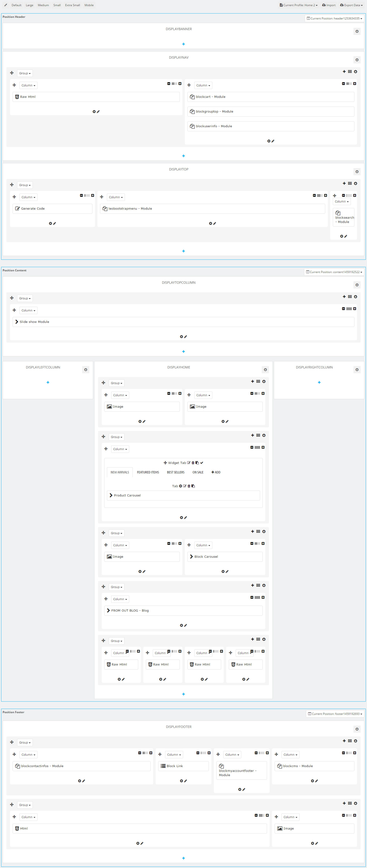Click the edit icon beside Widget Tab

click(x=189, y=463)
